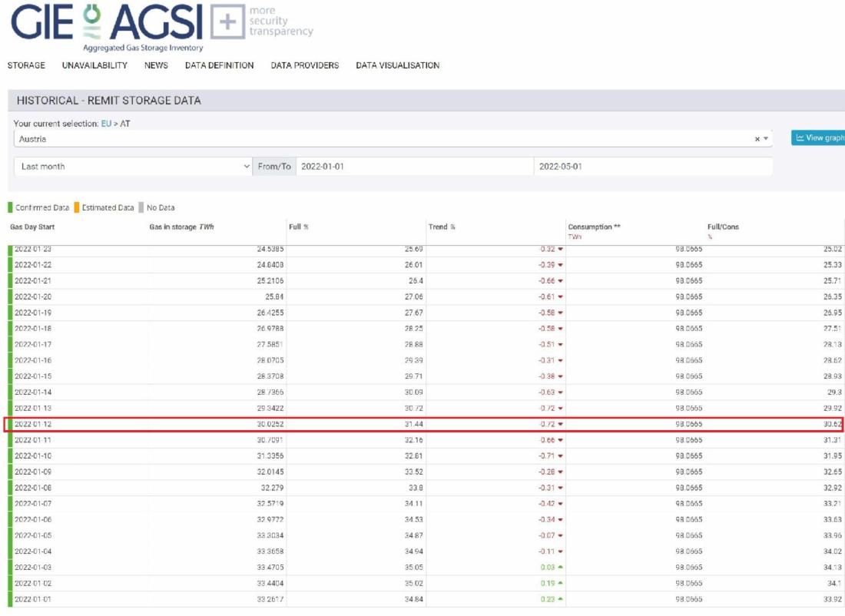845x616 pixels.
Task: Click the Trend value in the 2022-01-07 row
Action: tap(548, 503)
